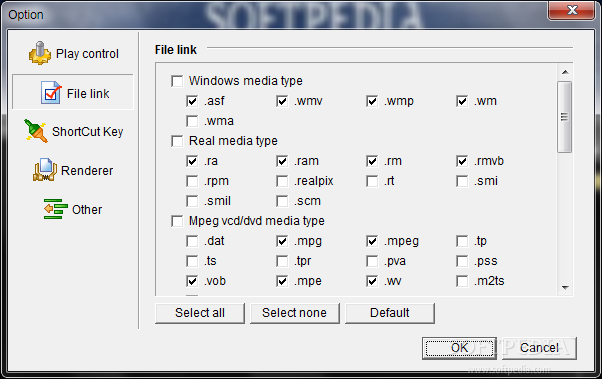Click the Other arrows icon
This screenshot has height=379, width=602.
[56, 209]
